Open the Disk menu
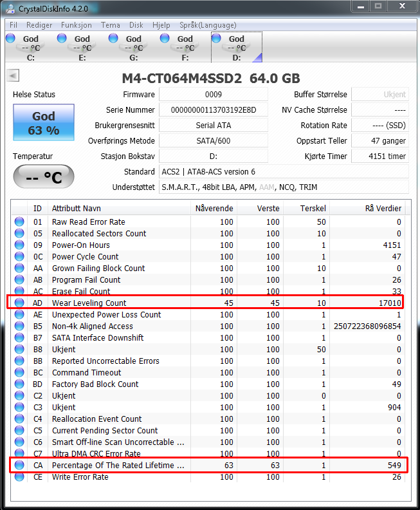 click(136, 25)
